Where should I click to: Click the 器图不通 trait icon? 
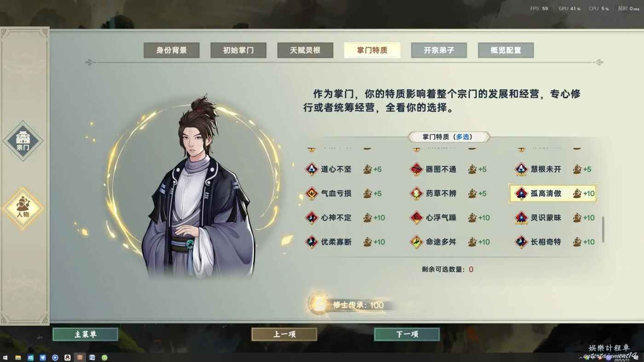coord(416,169)
